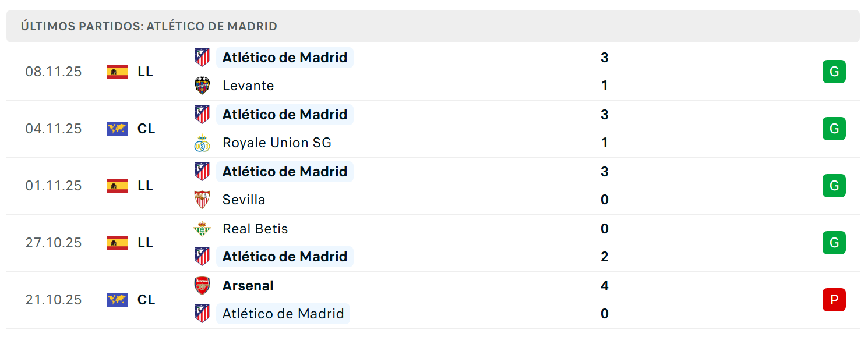
Task: Click the 21.10.25 match date
Action: [54, 300]
